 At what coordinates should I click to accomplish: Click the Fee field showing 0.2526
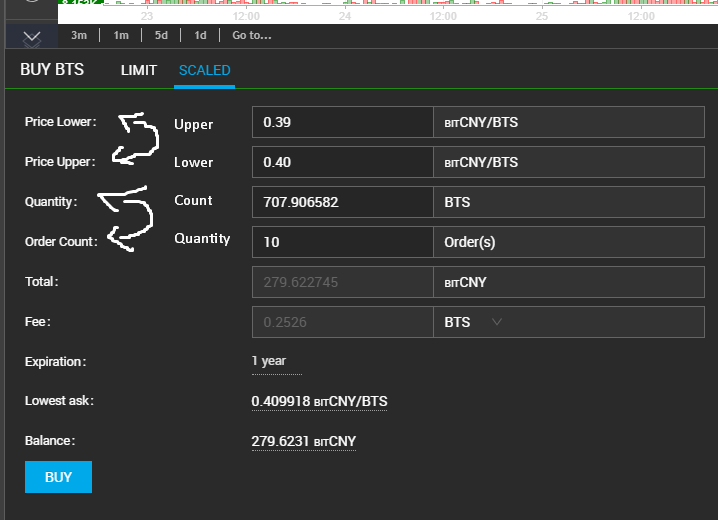[x=343, y=322]
